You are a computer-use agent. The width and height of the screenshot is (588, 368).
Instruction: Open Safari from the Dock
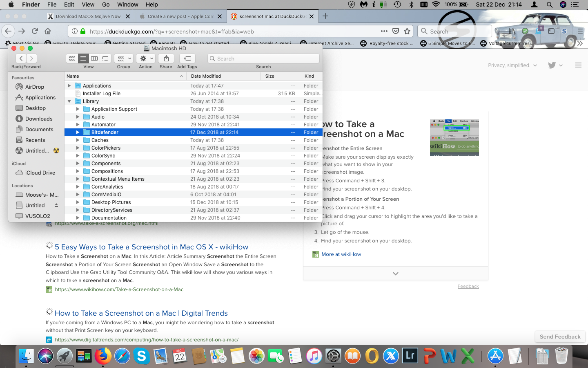pos(122,356)
